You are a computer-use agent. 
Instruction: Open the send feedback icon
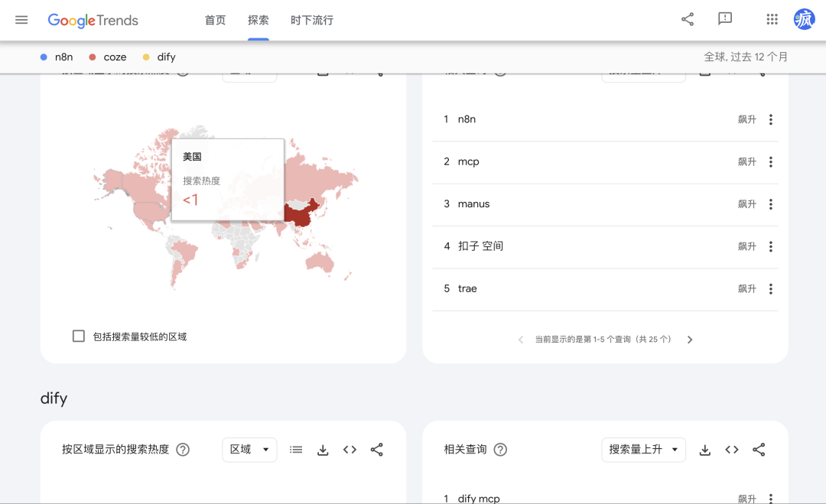[725, 20]
